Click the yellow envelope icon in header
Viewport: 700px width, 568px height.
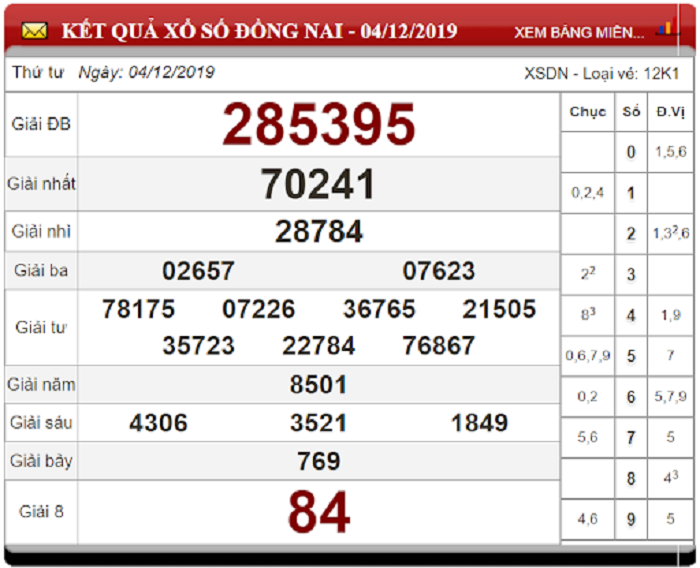click(34, 31)
